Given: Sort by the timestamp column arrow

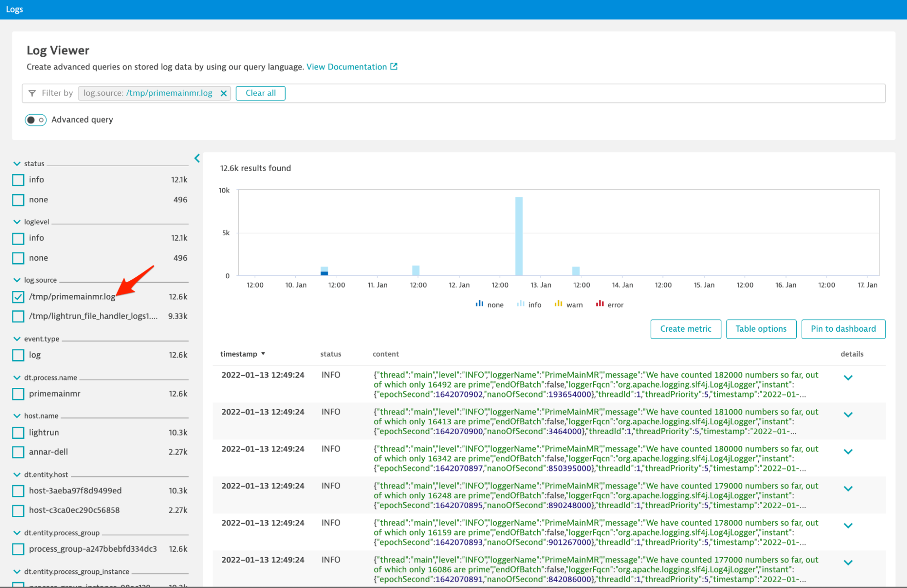Looking at the screenshot, I should coord(263,354).
